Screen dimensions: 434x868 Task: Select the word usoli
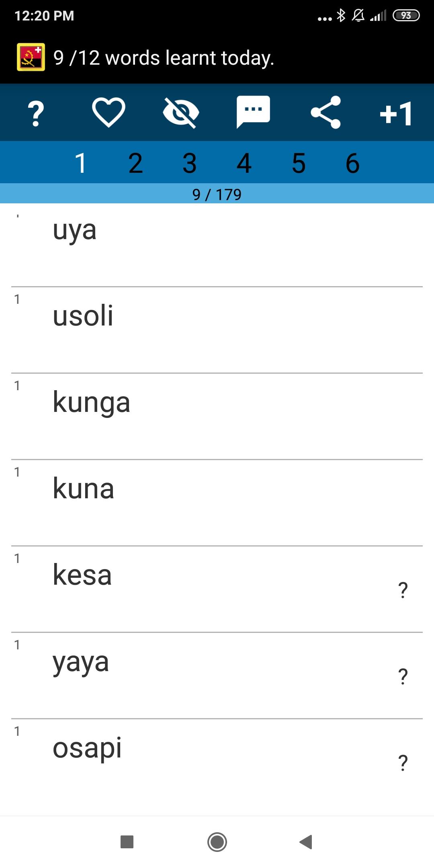point(83,315)
